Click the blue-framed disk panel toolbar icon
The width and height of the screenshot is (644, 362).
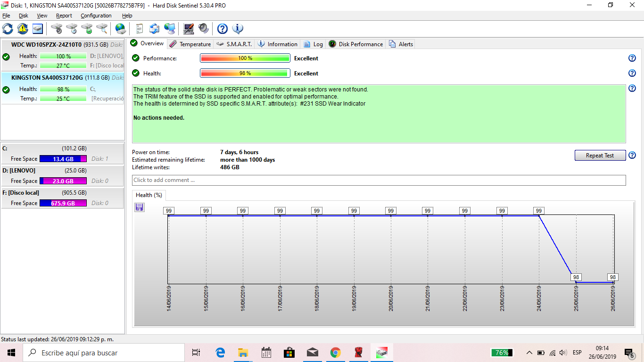point(38,29)
